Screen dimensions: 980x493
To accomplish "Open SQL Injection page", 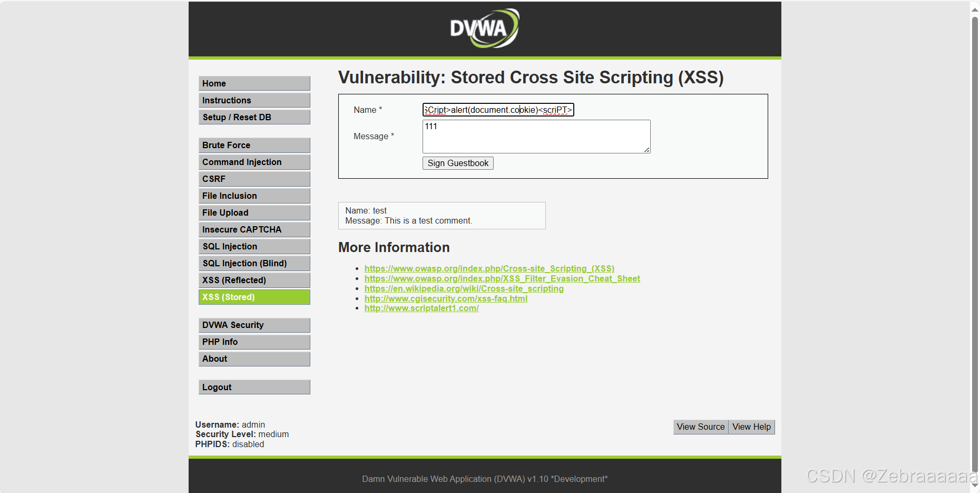I will coord(254,246).
